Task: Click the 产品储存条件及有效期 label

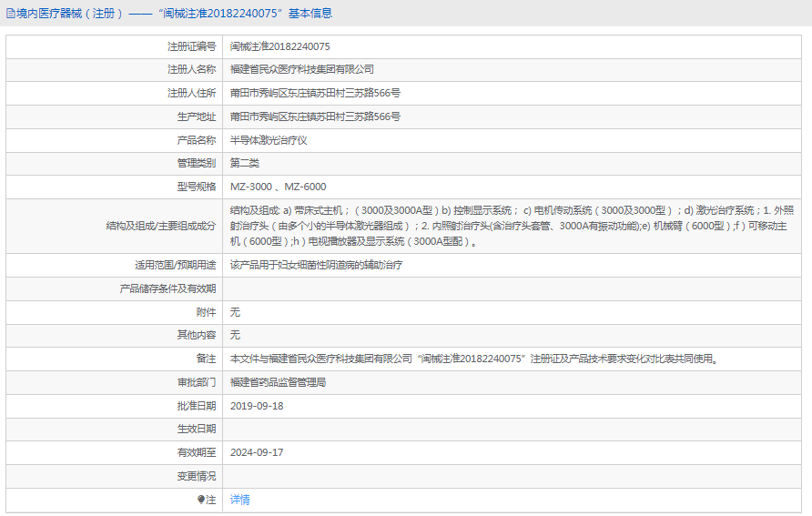Action: tap(167, 288)
